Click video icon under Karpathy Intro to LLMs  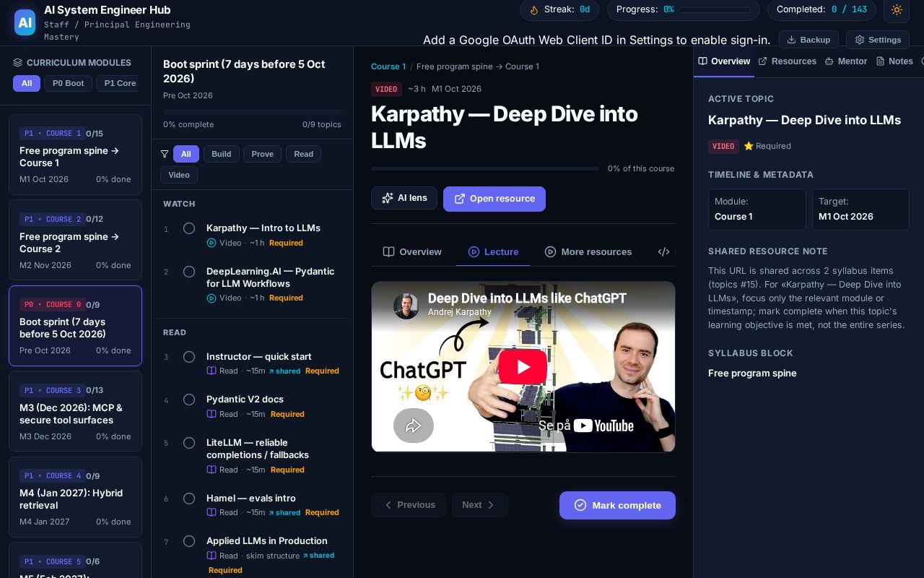pos(212,243)
